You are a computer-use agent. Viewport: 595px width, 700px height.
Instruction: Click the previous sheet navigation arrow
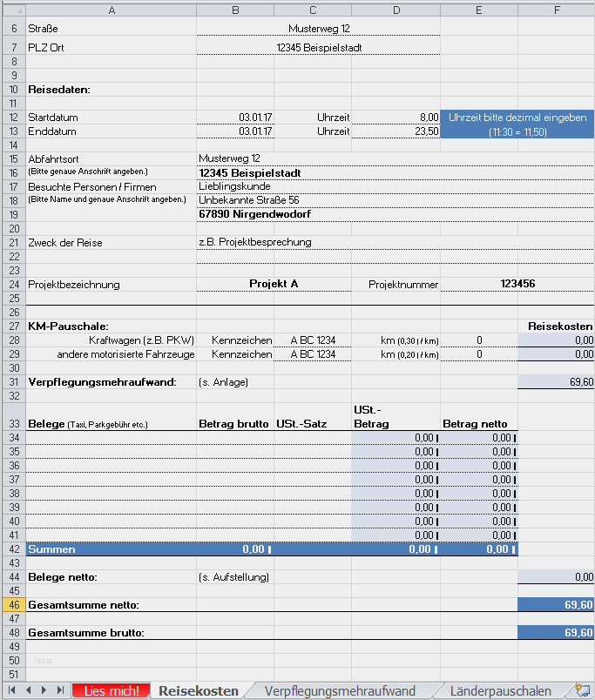click(x=28, y=690)
